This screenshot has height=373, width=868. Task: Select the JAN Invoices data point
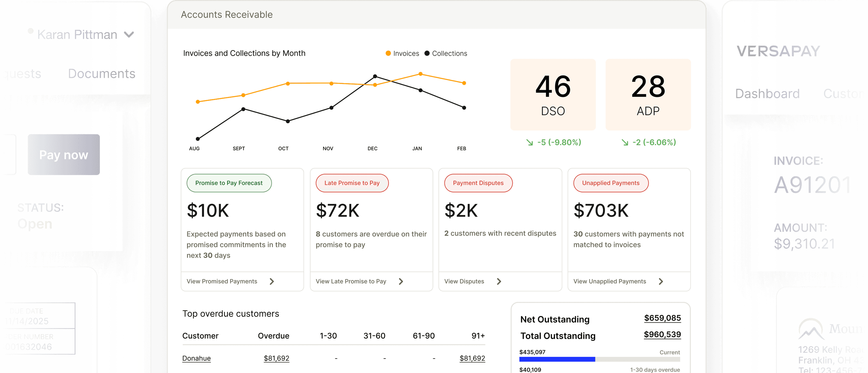[420, 74]
